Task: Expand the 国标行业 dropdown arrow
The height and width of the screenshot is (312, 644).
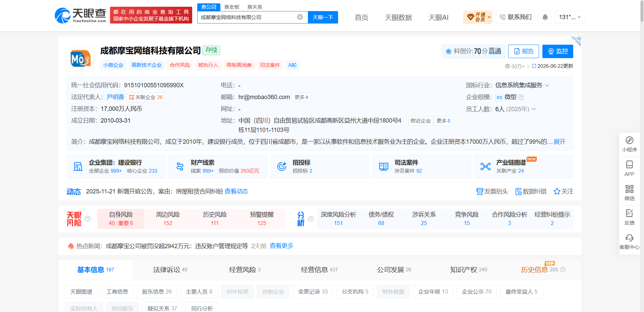Action: 547,85
